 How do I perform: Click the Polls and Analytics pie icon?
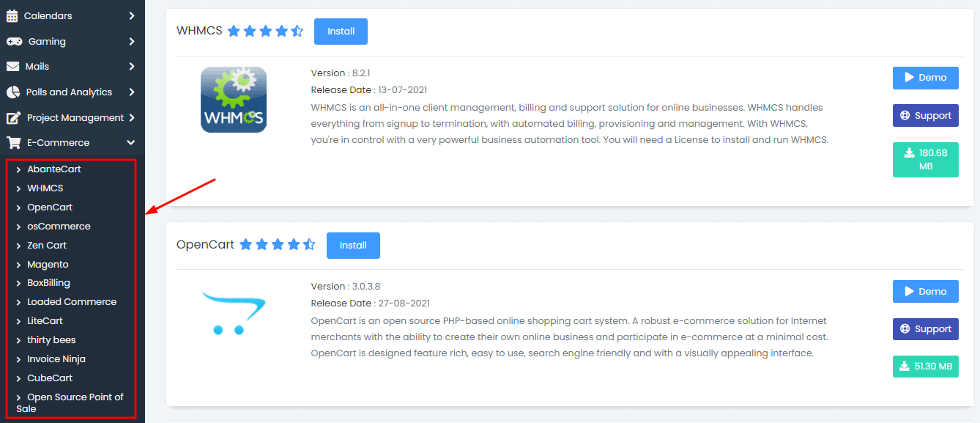pyautogui.click(x=12, y=92)
